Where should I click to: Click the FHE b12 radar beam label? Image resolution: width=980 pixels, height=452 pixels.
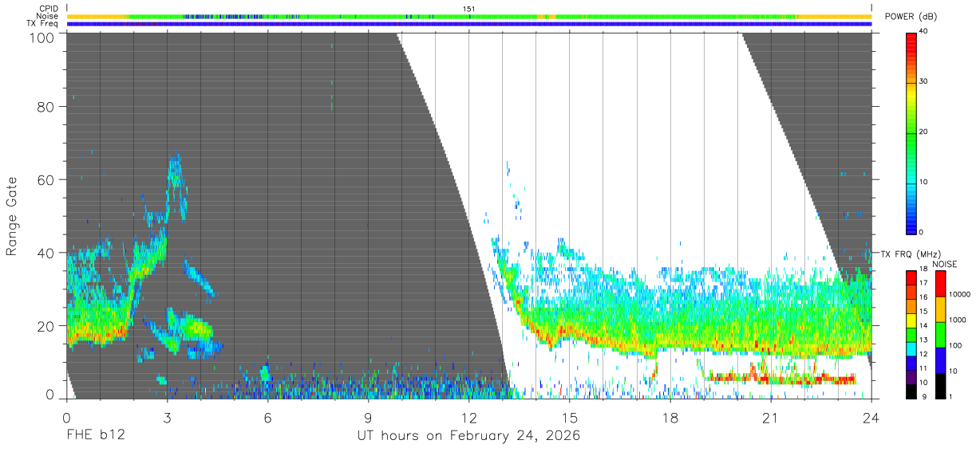(x=95, y=436)
